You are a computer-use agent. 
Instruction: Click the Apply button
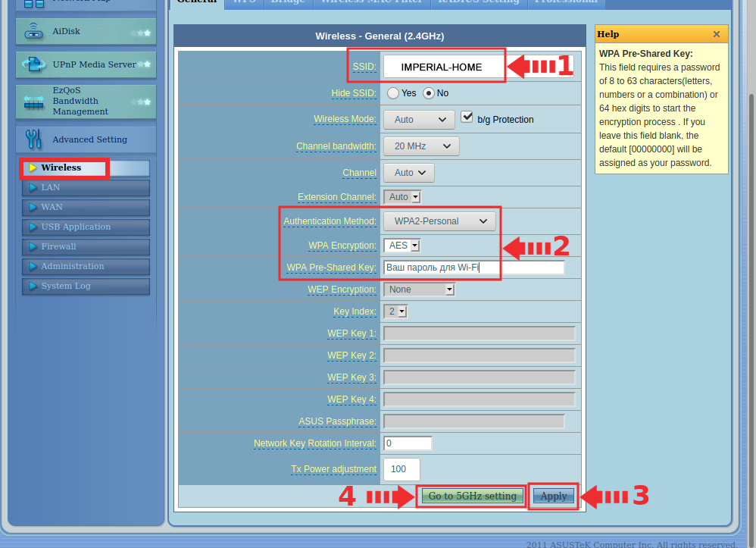point(554,496)
